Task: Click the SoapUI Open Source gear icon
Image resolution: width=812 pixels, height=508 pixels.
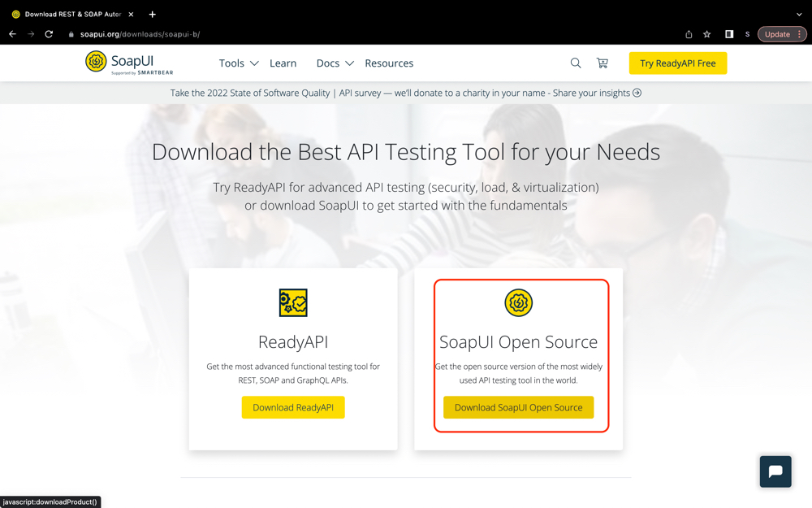Action: [518, 302]
